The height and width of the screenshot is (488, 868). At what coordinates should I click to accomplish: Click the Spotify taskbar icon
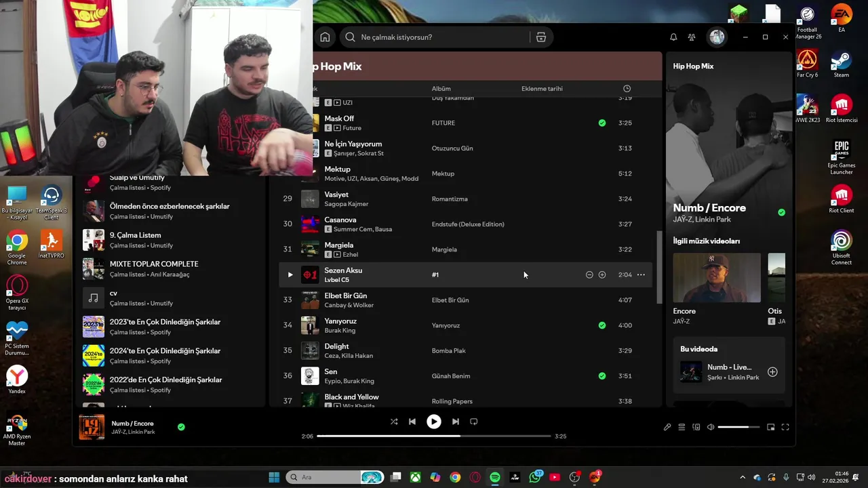pyautogui.click(x=495, y=477)
